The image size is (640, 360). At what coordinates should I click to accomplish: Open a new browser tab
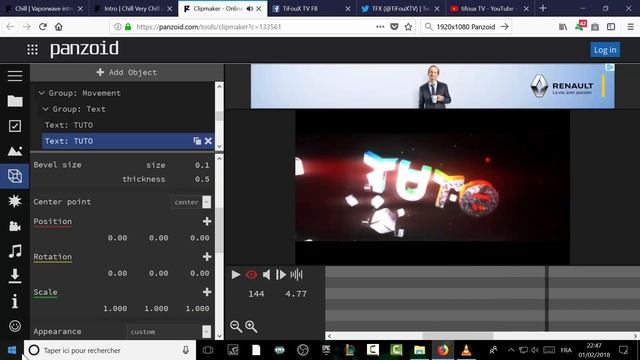click(x=543, y=8)
